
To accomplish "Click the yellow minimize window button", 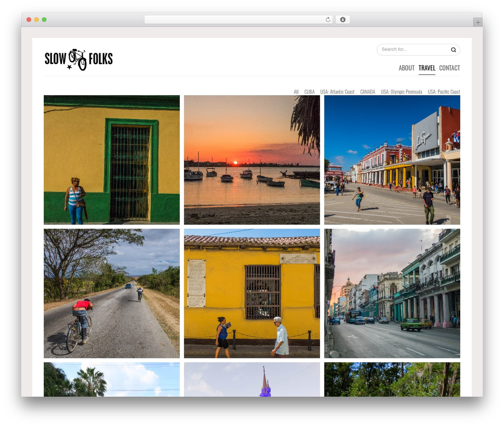I will coord(37,20).
